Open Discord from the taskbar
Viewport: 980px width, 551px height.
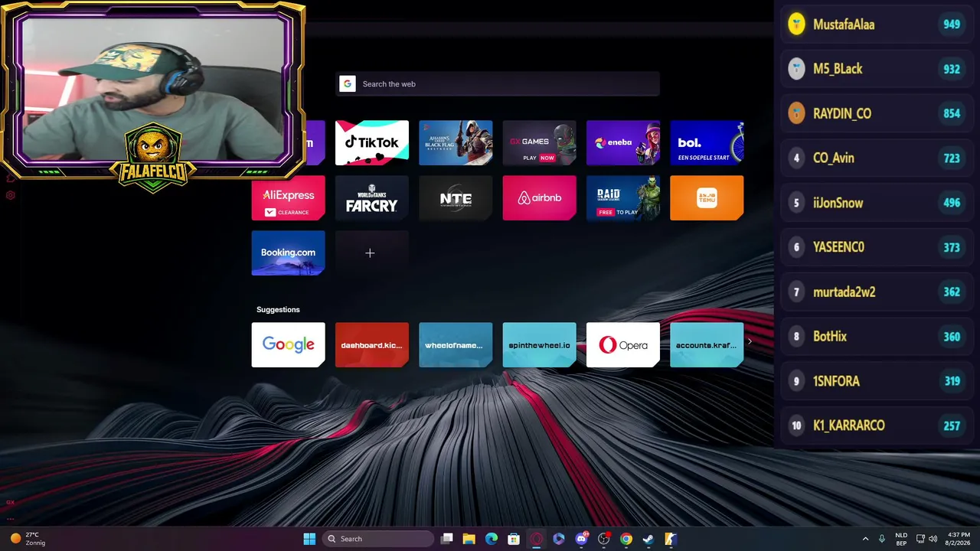[581, 539]
